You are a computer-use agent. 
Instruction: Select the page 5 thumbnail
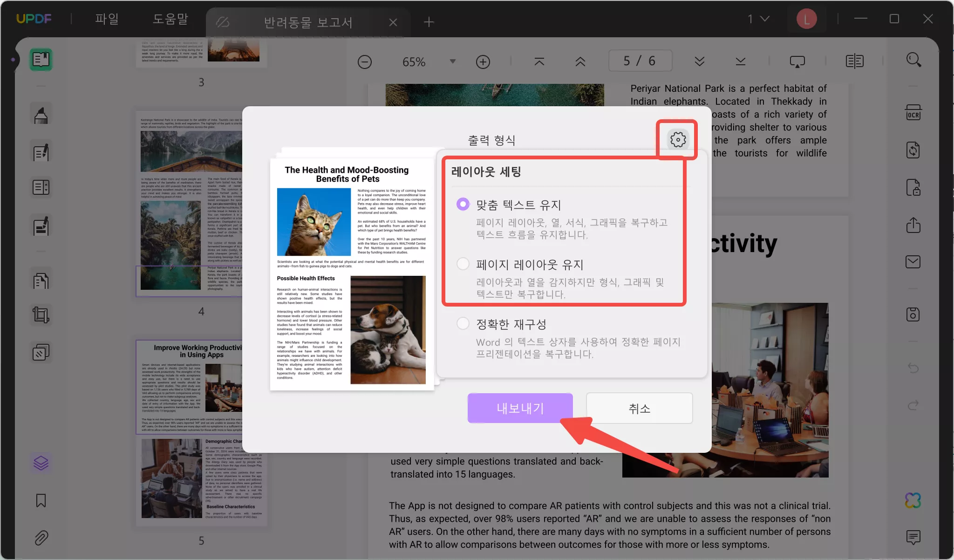[201, 433]
